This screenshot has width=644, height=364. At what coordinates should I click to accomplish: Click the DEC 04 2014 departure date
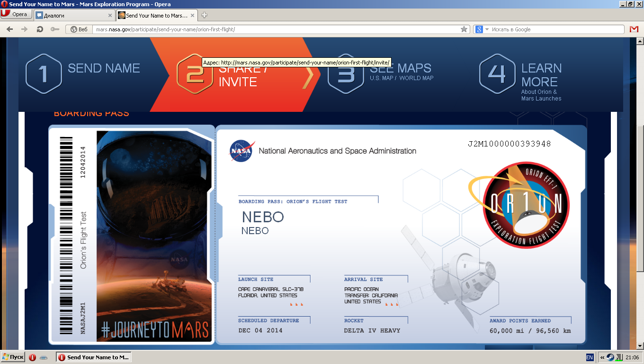tap(260, 330)
